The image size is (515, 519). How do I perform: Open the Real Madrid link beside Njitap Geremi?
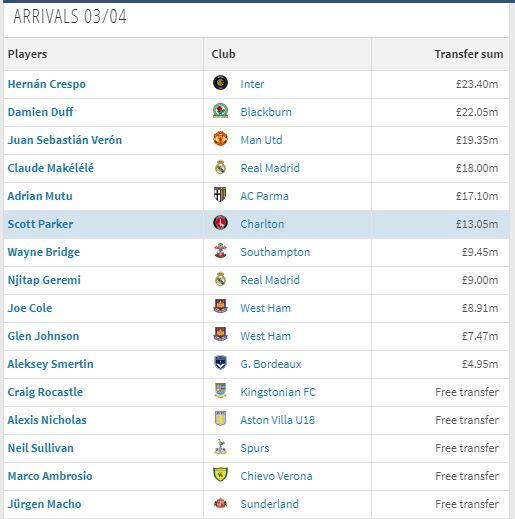pyautogui.click(x=270, y=280)
